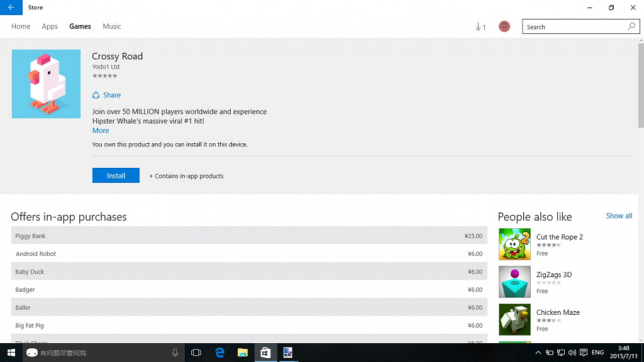Click Contains in-app products text

point(186,176)
